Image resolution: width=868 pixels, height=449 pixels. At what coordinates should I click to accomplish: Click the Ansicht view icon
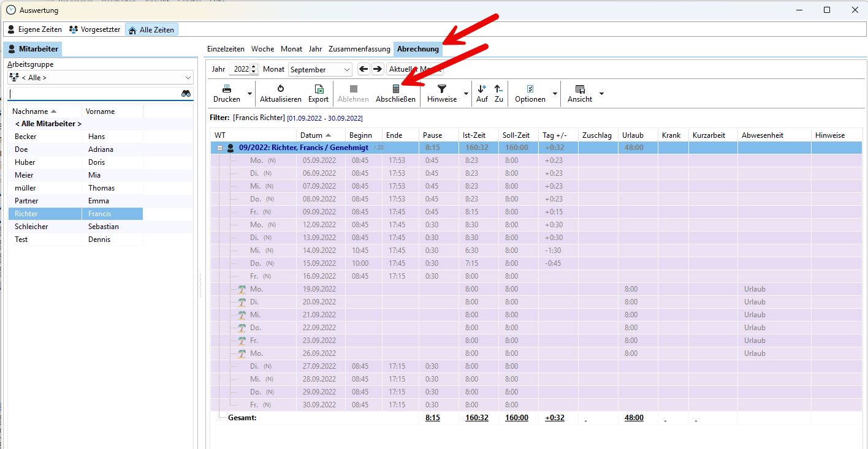(579, 89)
